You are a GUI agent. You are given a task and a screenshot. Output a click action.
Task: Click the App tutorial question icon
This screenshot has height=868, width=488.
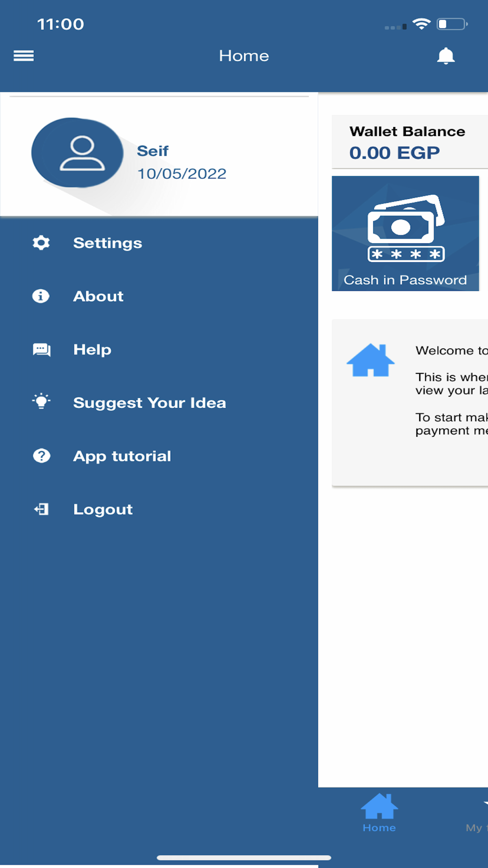click(x=41, y=456)
